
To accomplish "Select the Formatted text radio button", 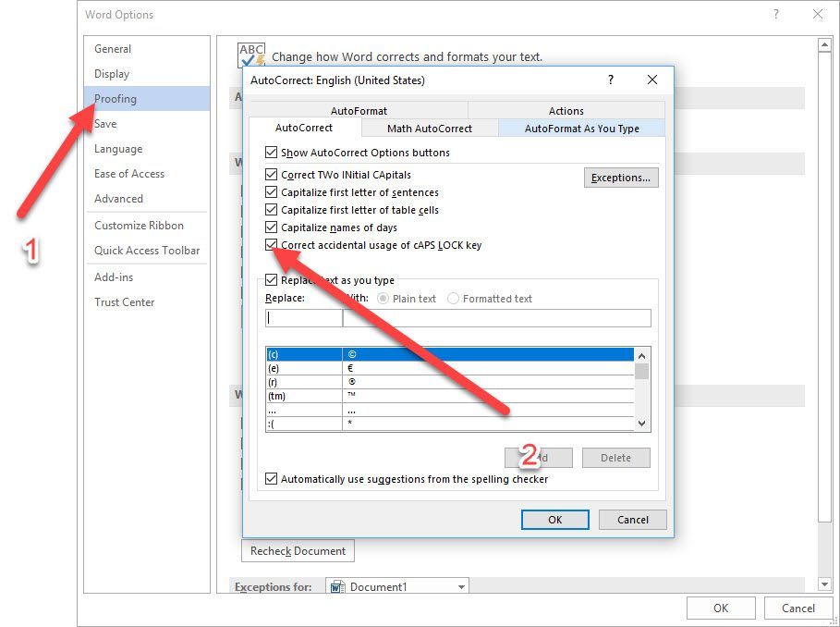I will (x=453, y=299).
